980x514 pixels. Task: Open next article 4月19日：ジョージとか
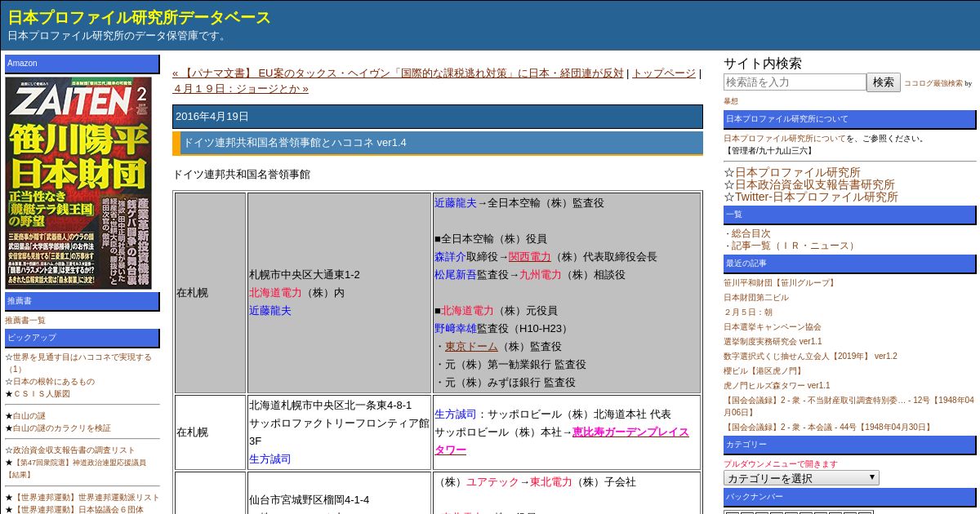click(x=241, y=88)
